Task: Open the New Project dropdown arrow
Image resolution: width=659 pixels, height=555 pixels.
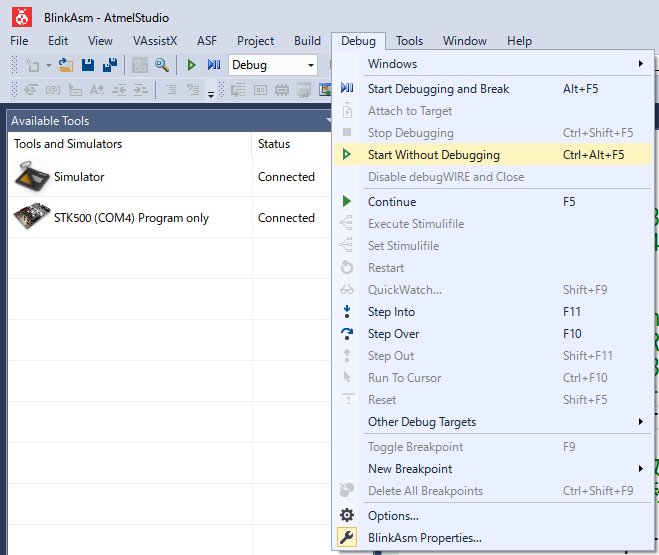Action: pyautogui.click(x=49, y=65)
